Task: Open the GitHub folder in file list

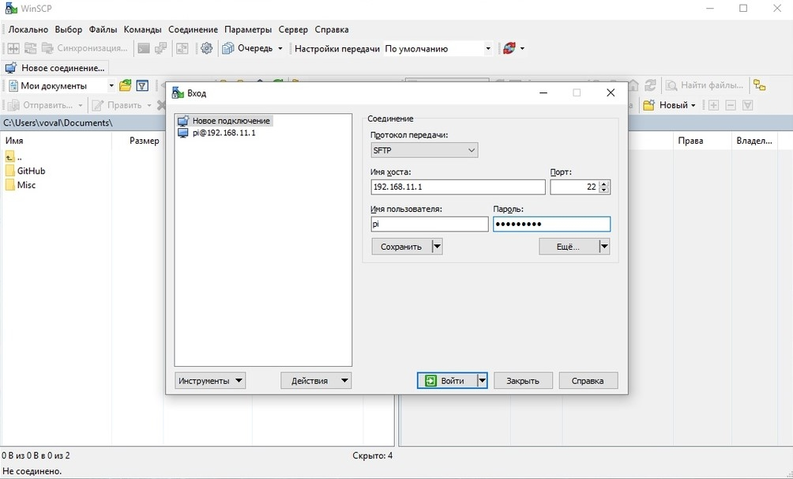Action: (x=30, y=171)
